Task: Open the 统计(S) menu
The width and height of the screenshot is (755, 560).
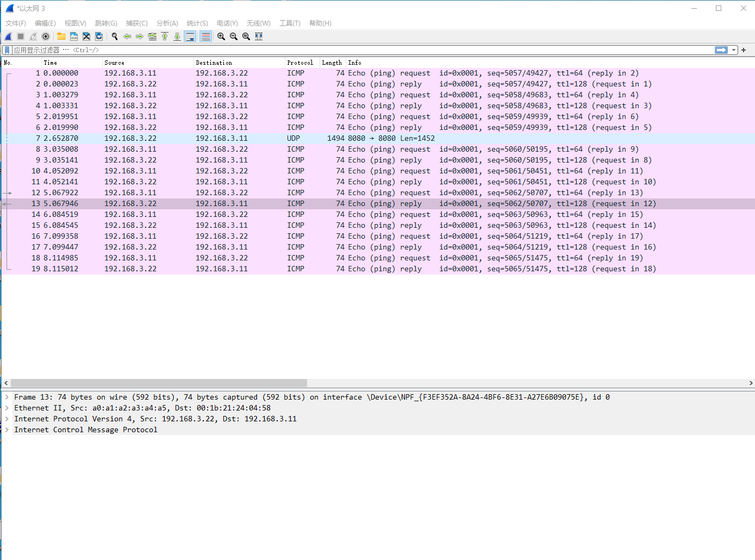Action: coord(197,23)
